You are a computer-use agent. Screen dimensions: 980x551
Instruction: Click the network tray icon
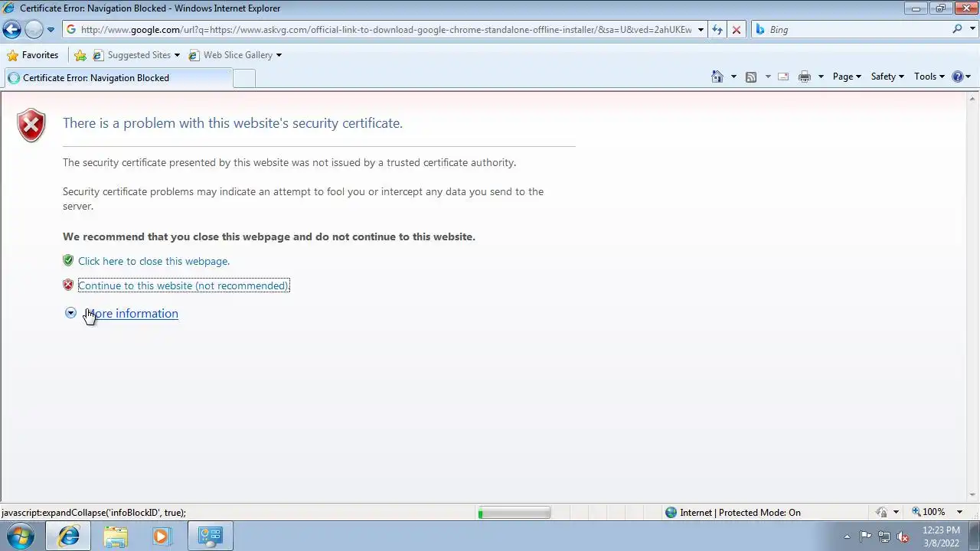[x=884, y=536]
